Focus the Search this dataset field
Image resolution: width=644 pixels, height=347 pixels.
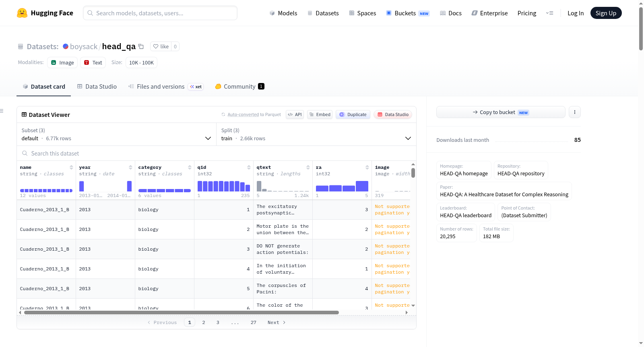tap(217, 153)
